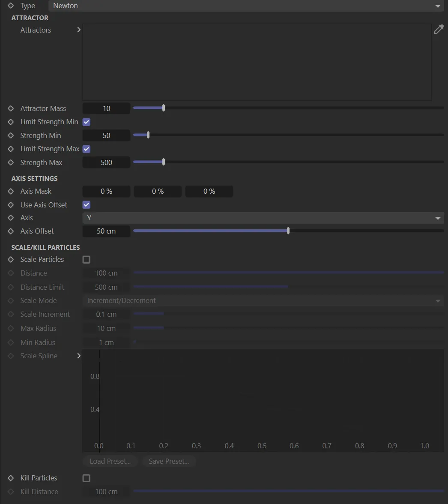Click keyframe diamond next to Axis Mask

point(11,191)
